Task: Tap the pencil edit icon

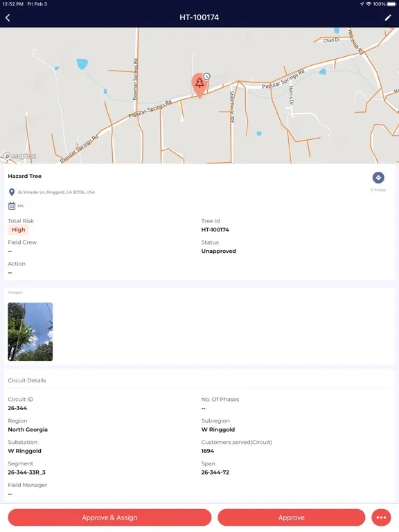Action: click(388, 17)
